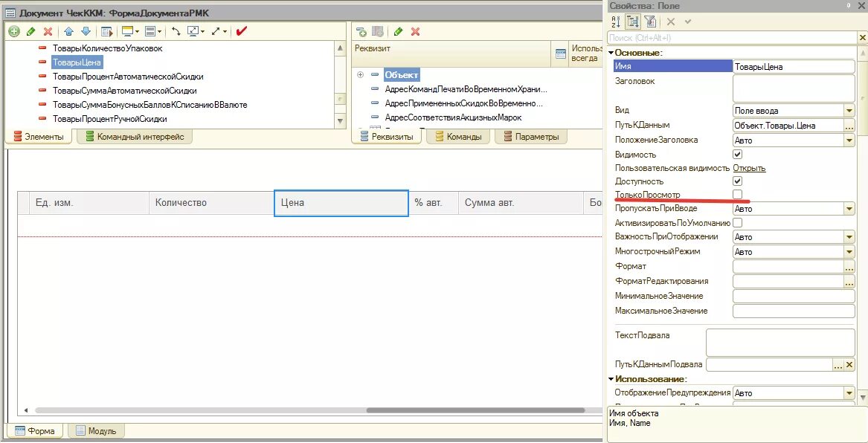Image resolution: width=868 pixels, height=443 pixels.
Task: Open the diagonal expand arrows dropdown
Action: [x=219, y=31]
